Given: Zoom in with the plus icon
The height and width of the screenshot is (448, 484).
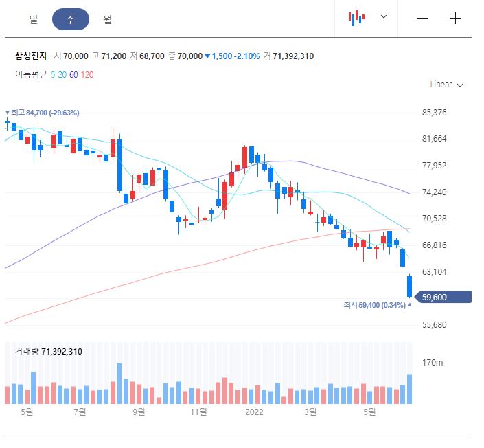Looking at the screenshot, I should pos(455,19).
